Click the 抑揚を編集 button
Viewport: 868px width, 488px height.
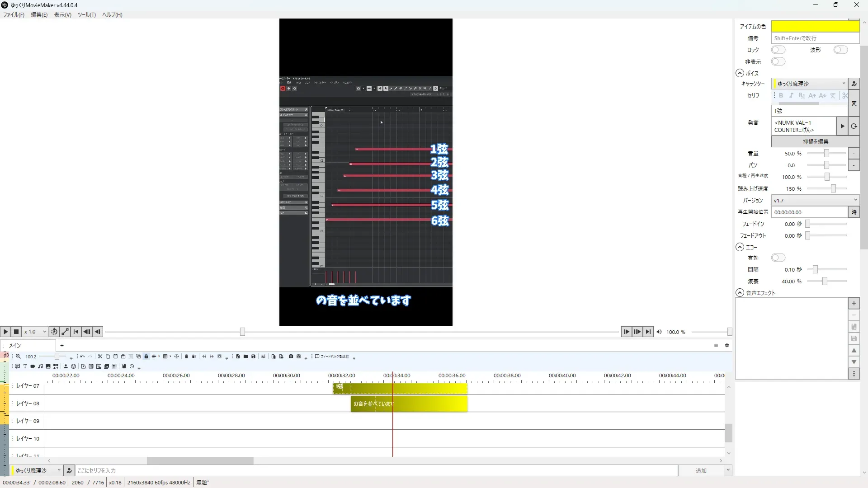[815, 141]
